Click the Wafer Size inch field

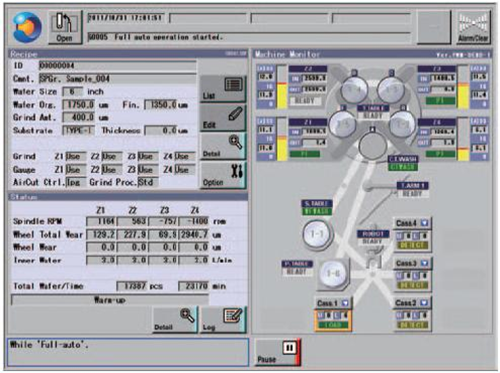click(73, 92)
